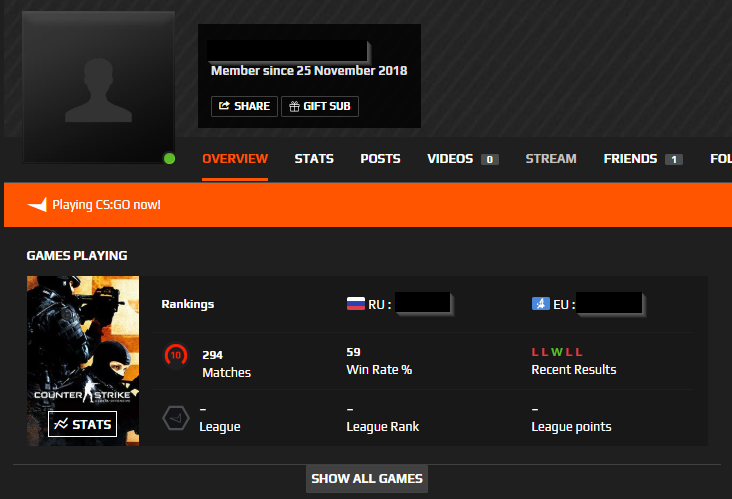
Task: Click the skill level 10 badge
Action: (x=176, y=355)
